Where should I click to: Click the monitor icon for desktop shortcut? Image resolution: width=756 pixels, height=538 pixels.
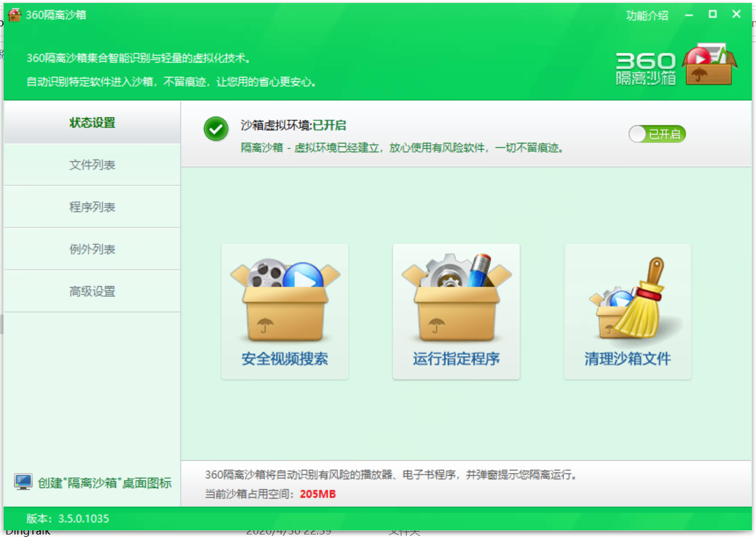click(x=23, y=482)
